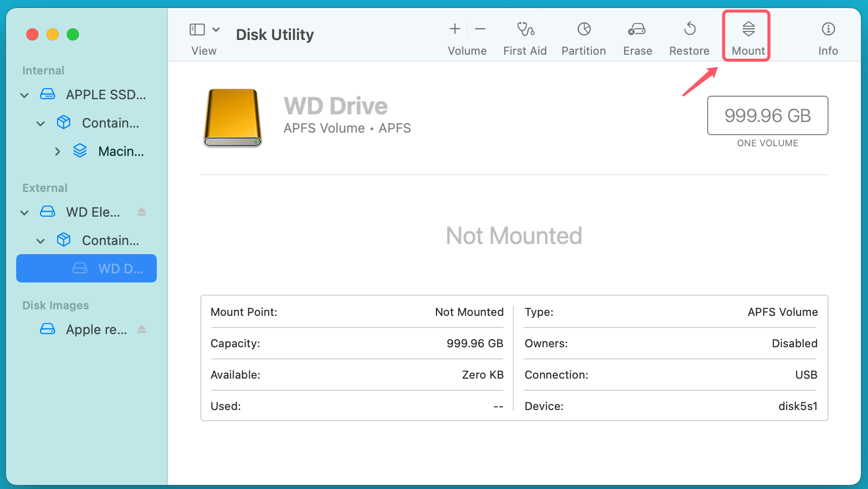Open the View menu
The width and height of the screenshot is (868, 489).
pos(204,51)
